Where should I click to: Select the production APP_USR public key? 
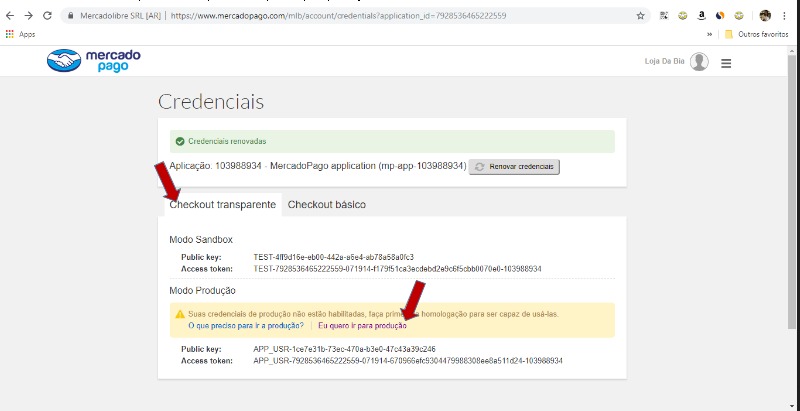tap(344, 349)
